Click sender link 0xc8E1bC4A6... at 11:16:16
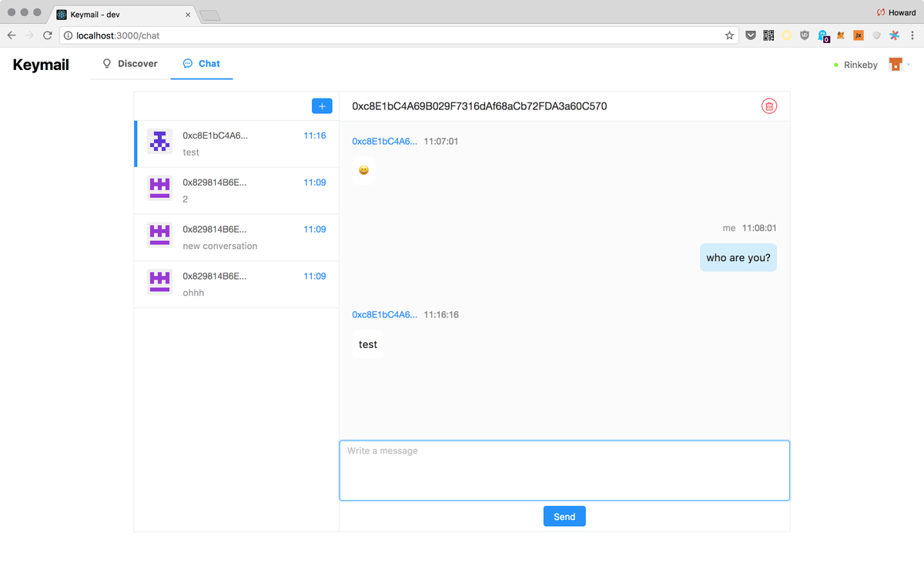The image size is (924, 563). [x=384, y=315]
